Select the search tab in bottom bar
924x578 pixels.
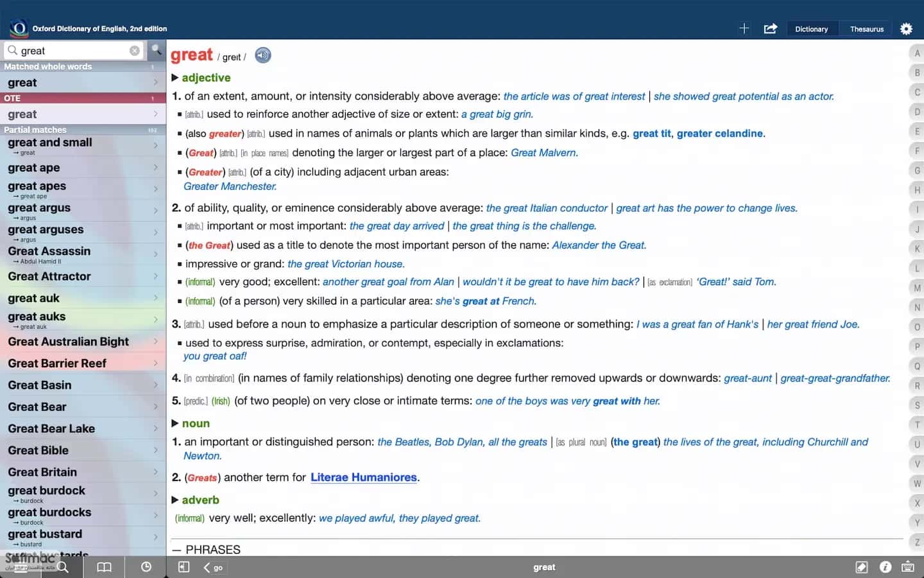tap(62, 567)
